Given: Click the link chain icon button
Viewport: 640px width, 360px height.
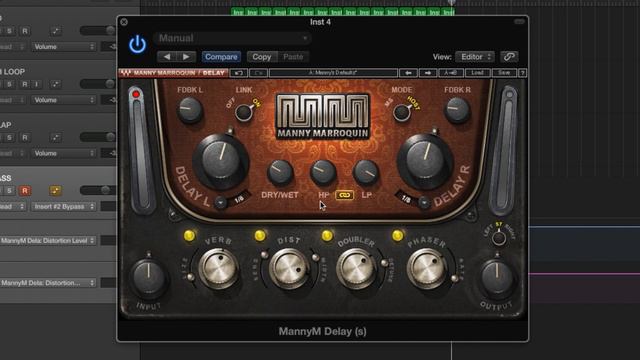Looking at the screenshot, I should click(x=509, y=57).
